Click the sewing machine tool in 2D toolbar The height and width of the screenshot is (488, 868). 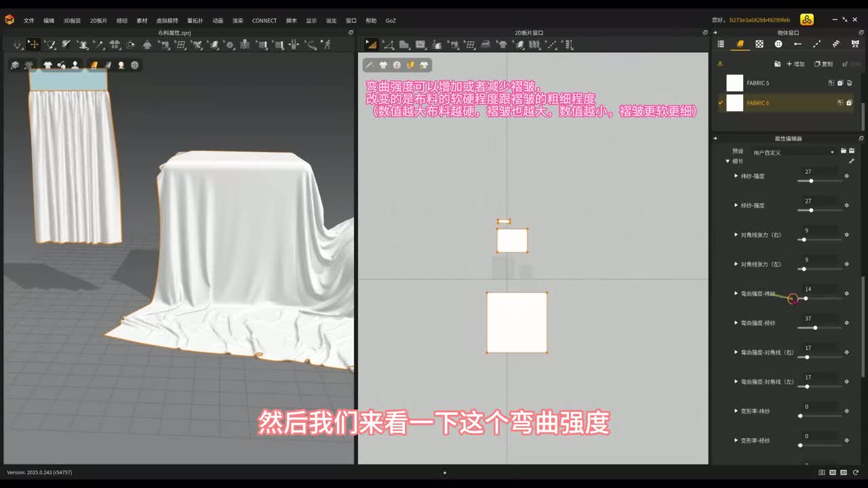pos(454,45)
